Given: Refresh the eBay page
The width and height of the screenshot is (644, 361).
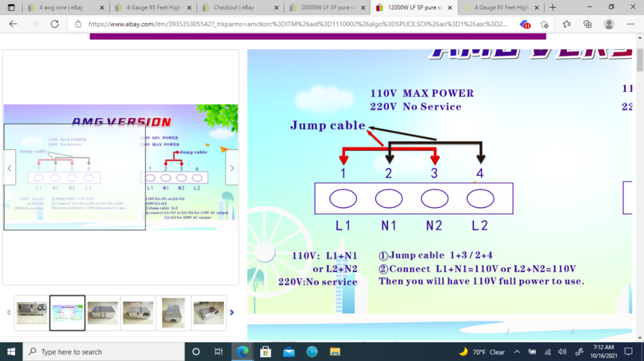Looking at the screenshot, I should (x=55, y=24).
